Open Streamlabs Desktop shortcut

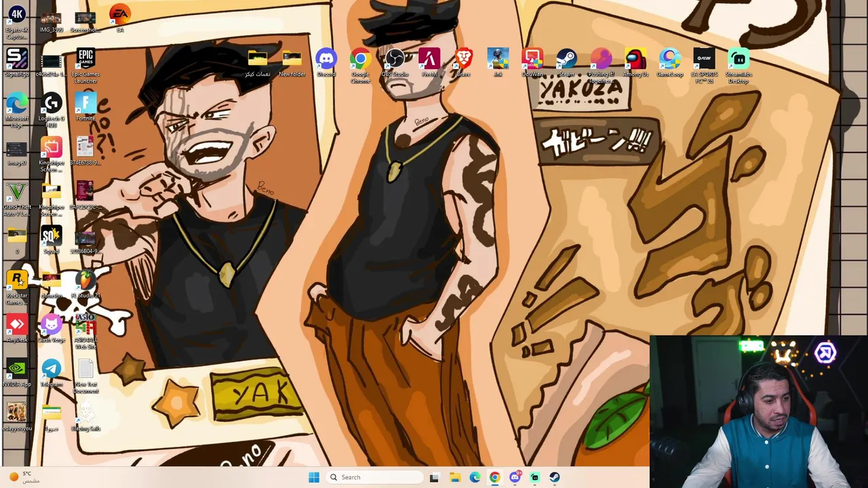[x=738, y=66]
